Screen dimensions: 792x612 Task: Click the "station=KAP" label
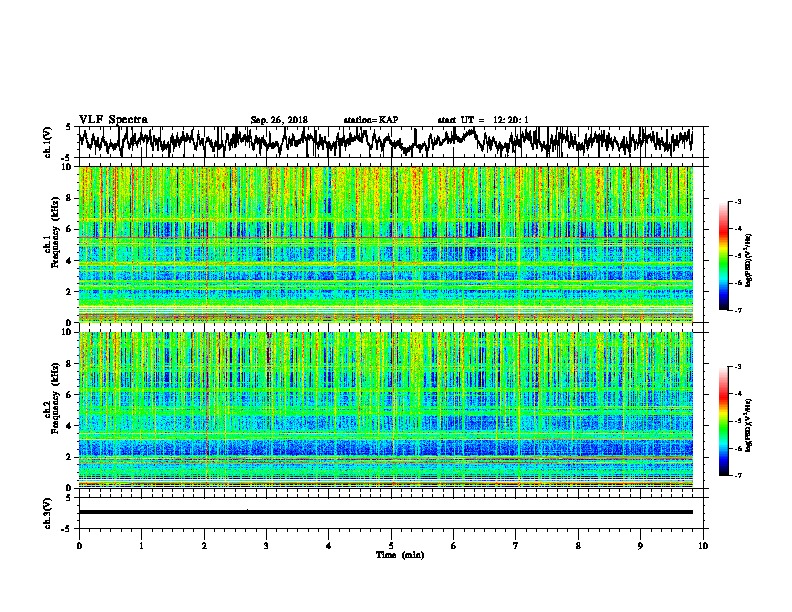(x=371, y=120)
